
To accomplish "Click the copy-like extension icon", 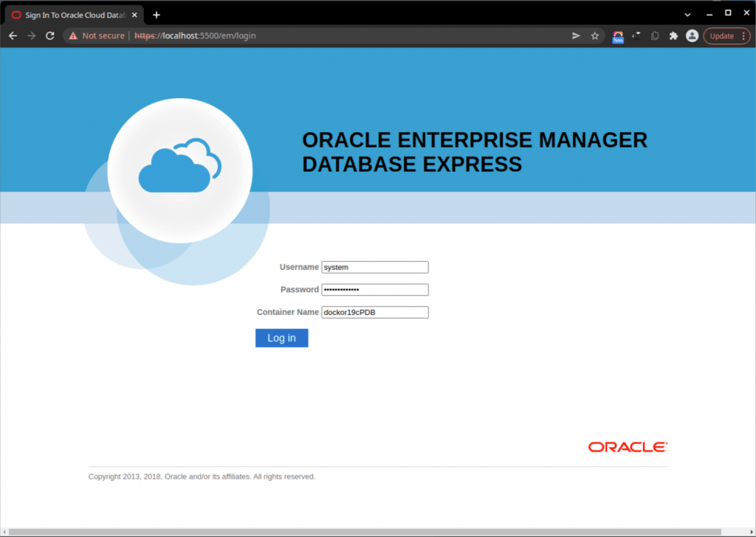I will pos(655,35).
